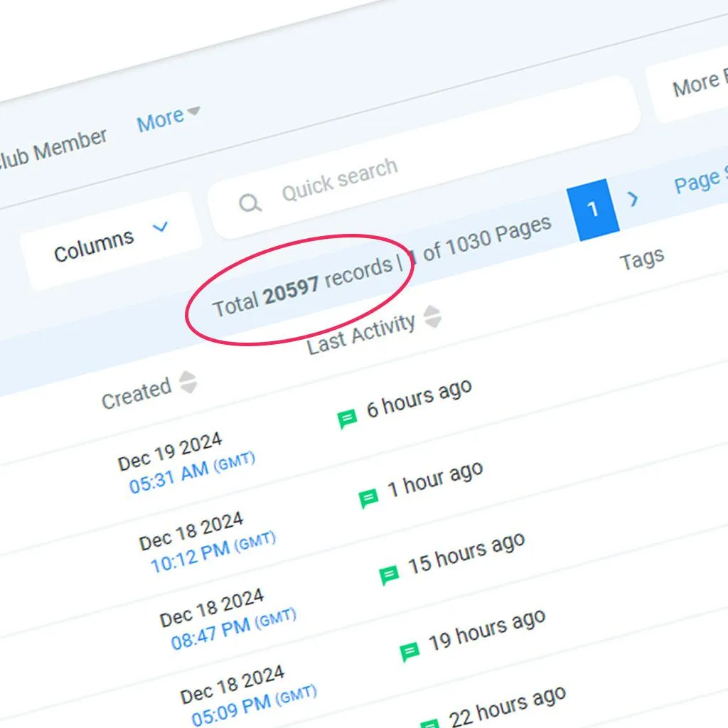Viewport: 728px width, 728px height.
Task: Click the '10:12 PM (GMT)' time
Action: tap(213, 552)
